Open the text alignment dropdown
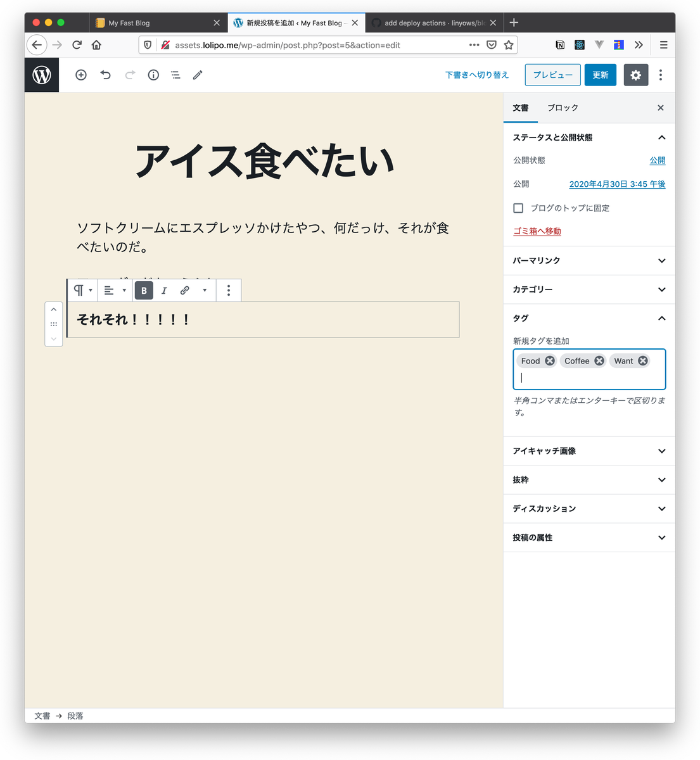Image resolution: width=700 pixels, height=760 pixels. point(115,291)
